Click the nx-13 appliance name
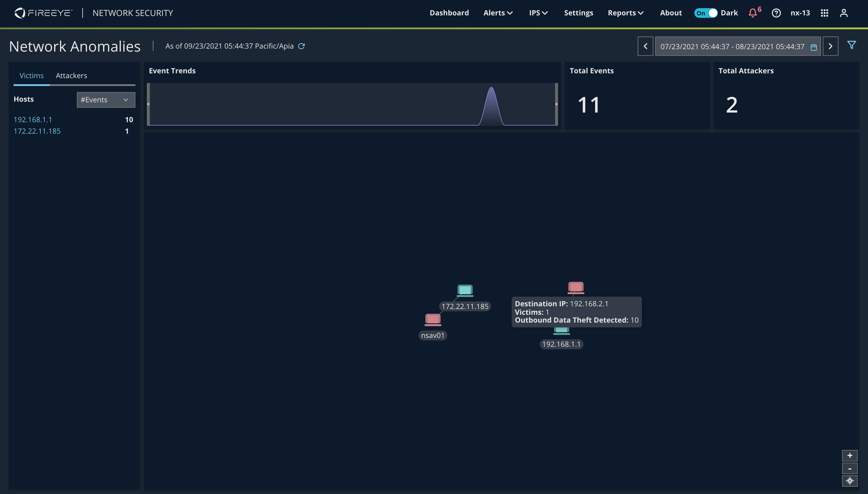868x494 pixels. click(800, 13)
